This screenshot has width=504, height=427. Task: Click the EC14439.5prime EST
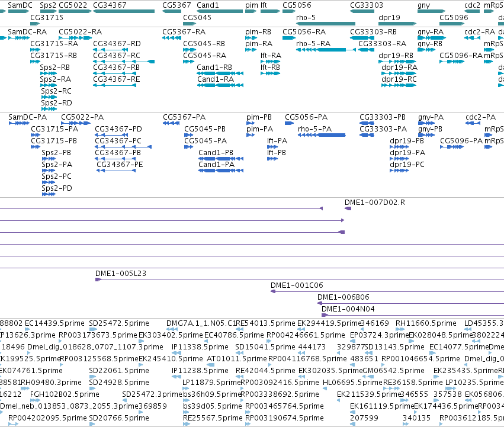[x=27, y=329]
